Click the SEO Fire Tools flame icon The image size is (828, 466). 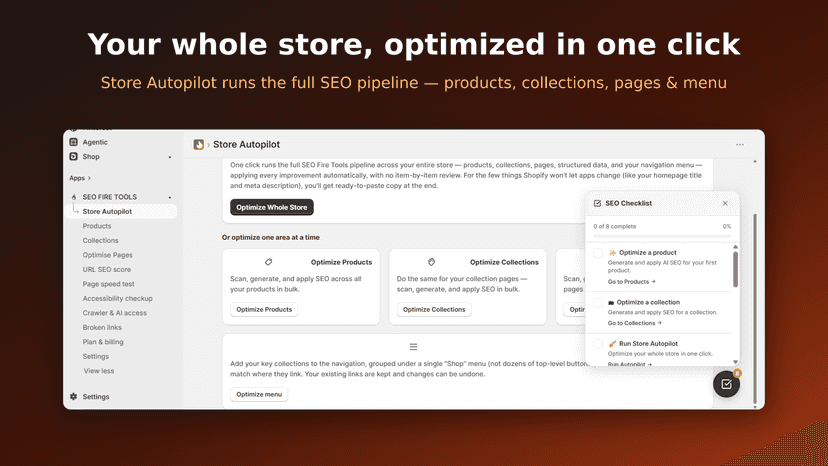coord(73,197)
